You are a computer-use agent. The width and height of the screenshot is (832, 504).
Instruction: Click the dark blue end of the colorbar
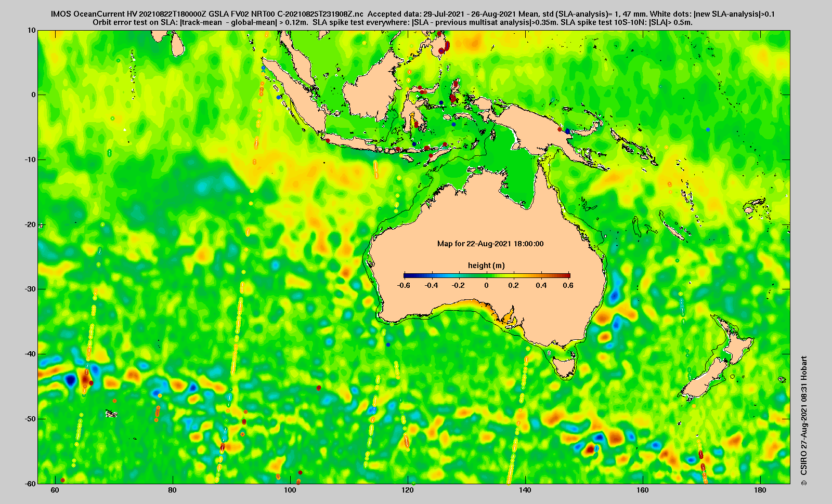click(x=406, y=276)
